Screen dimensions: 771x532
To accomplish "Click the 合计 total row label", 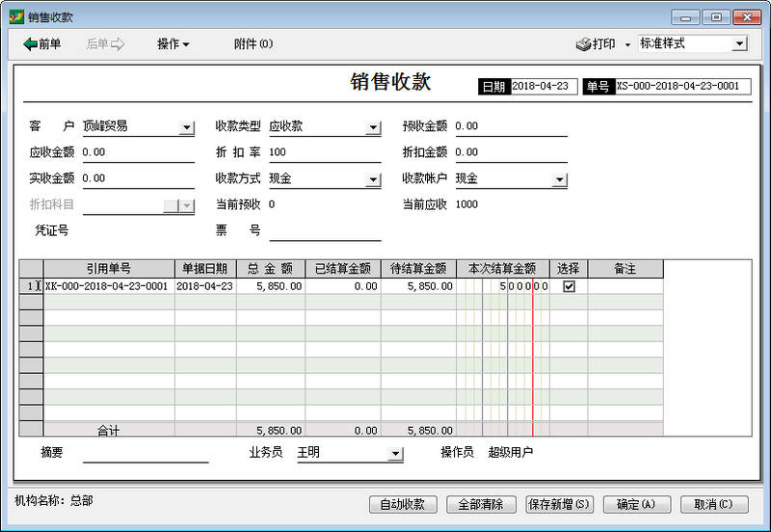I will click(109, 430).
